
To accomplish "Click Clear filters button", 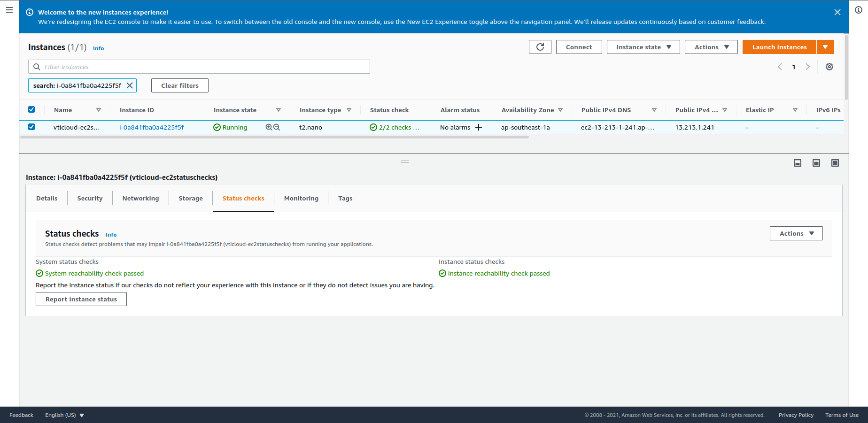I will 180,85.
